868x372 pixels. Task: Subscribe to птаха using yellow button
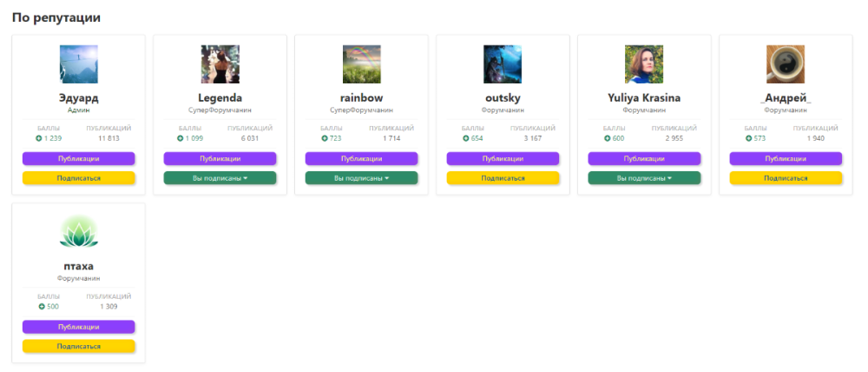point(78,345)
